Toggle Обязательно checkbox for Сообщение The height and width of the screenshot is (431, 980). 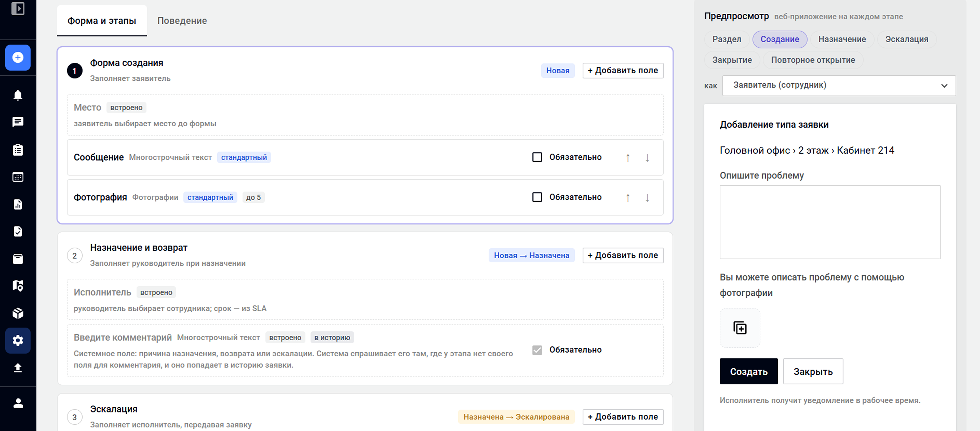537,157
